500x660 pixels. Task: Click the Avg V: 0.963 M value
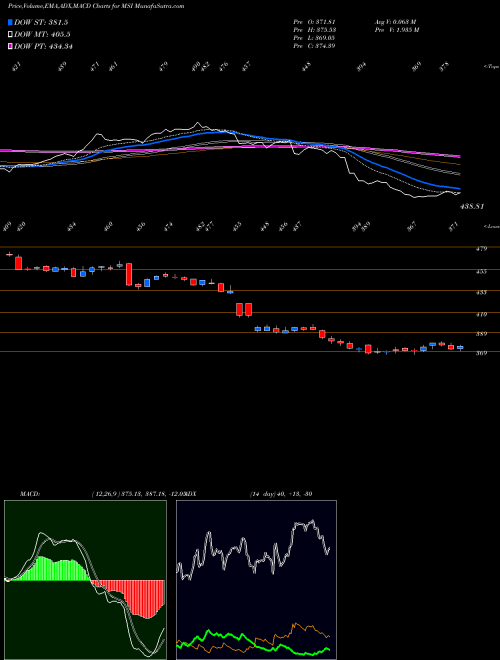395,22
